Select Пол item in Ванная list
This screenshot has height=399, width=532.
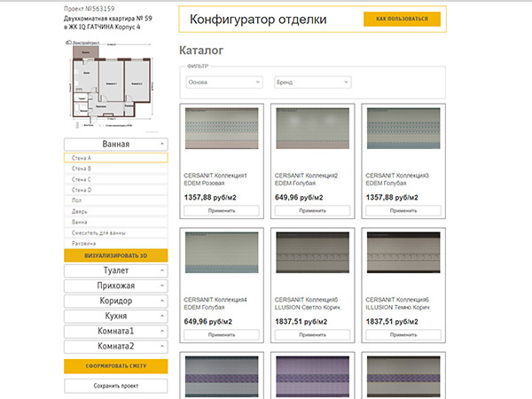115,200
